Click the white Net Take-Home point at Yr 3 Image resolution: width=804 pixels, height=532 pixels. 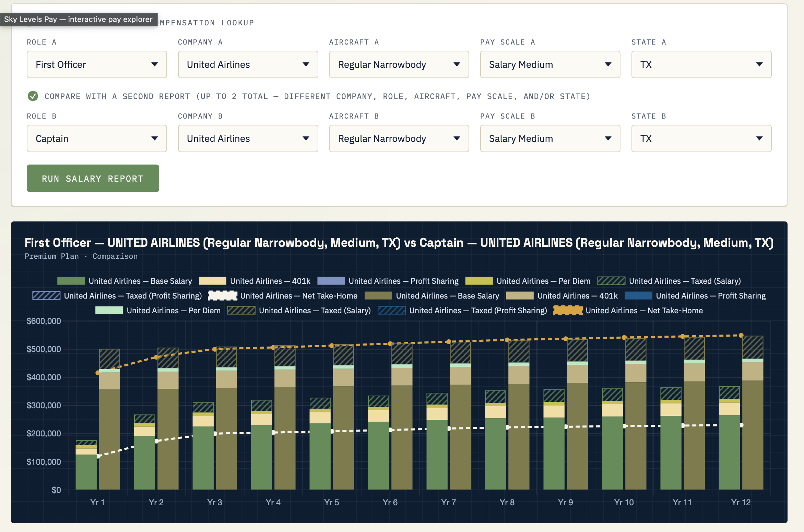pyautogui.click(x=215, y=434)
